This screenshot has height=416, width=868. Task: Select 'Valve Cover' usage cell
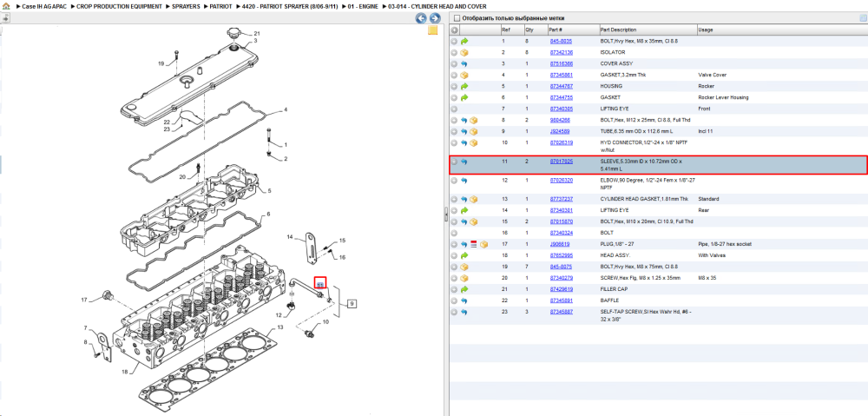712,75
